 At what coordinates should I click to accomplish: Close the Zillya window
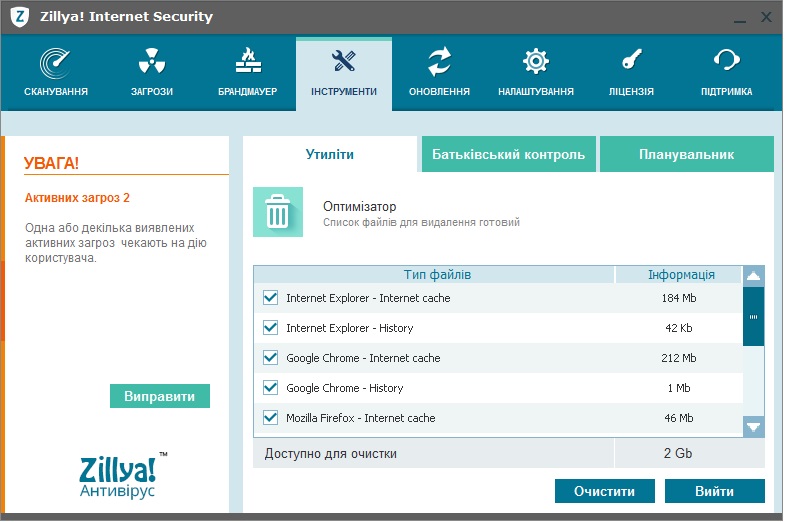766,17
